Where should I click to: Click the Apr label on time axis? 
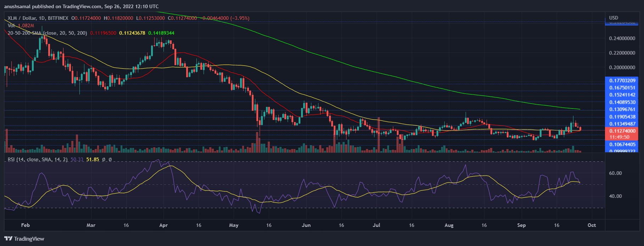tap(163, 225)
